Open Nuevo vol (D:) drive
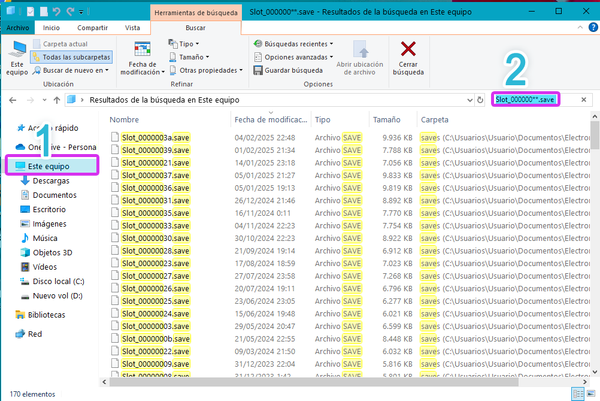The width and height of the screenshot is (600, 401). [x=52, y=296]
